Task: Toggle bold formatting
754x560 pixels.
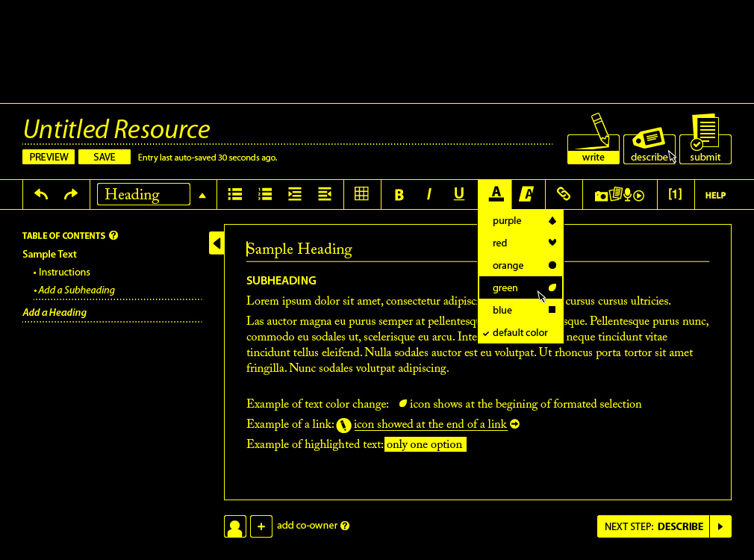Action: 399,195
